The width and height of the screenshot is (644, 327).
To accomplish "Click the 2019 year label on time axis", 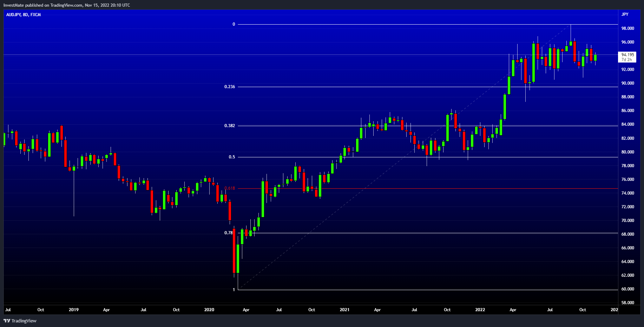I will click(x=74, y=310).
